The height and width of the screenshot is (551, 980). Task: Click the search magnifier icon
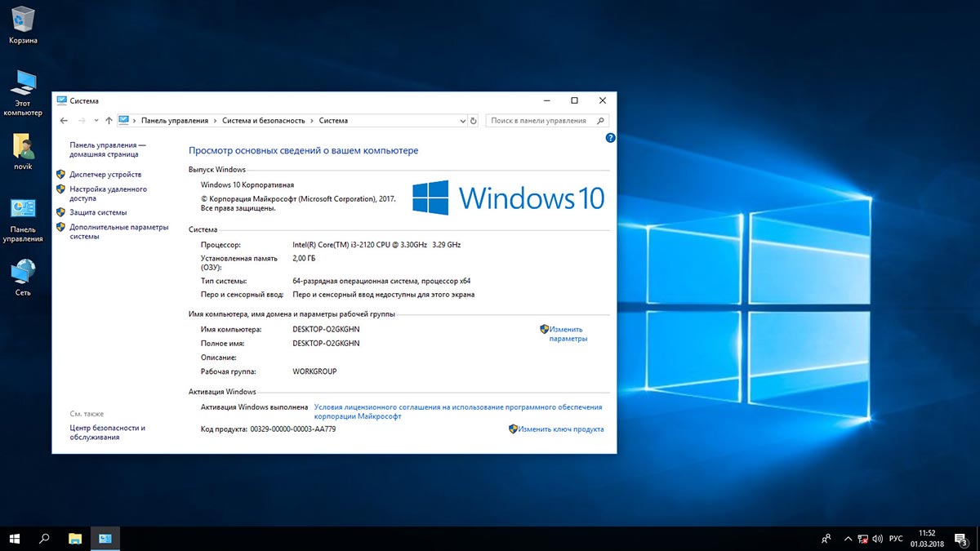(602, 121)
